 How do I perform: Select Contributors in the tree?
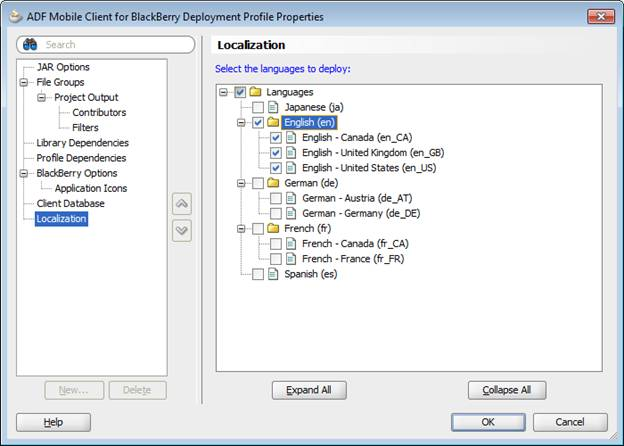pos(99,113)
